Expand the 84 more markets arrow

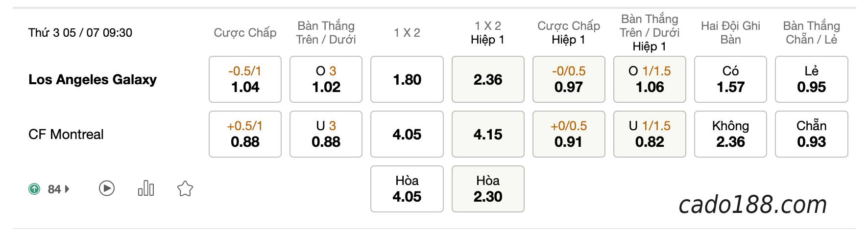tap(67, 189)
